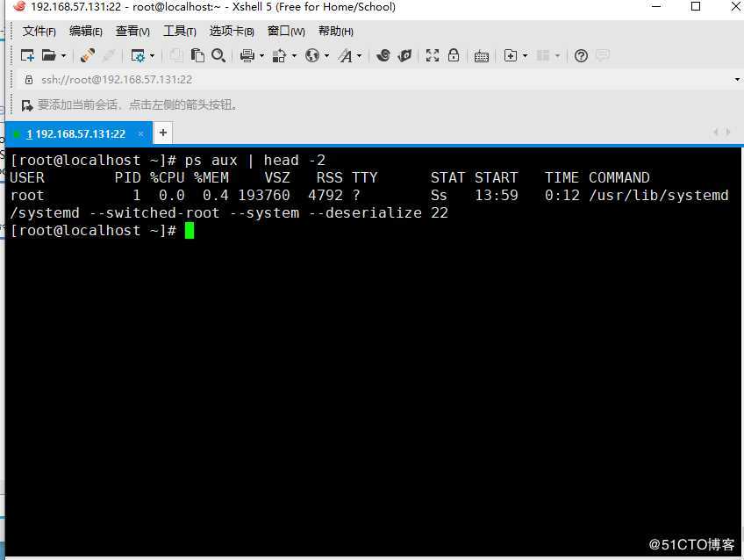Click the Xagent leaf icon

click(404, 55)
